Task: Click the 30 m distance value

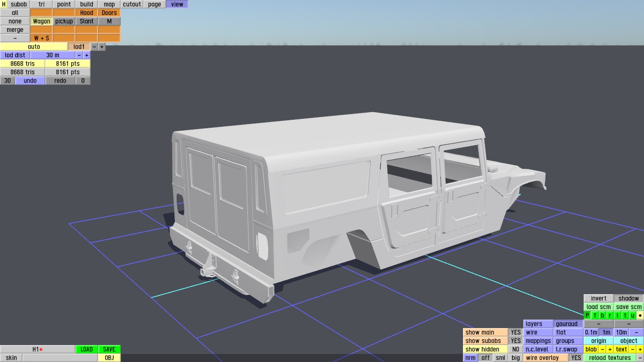Action: (x=53, y=55)
